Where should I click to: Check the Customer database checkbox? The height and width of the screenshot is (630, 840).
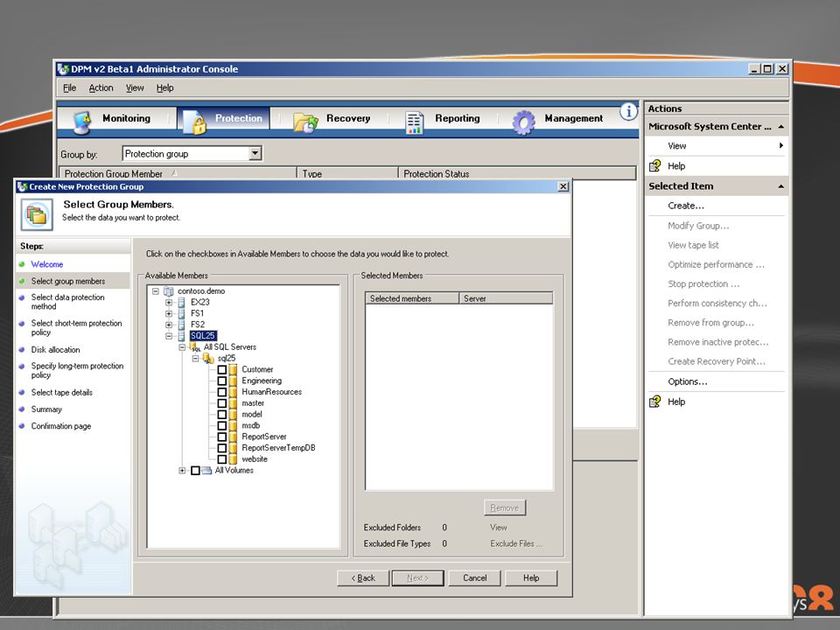click(221, 369)
